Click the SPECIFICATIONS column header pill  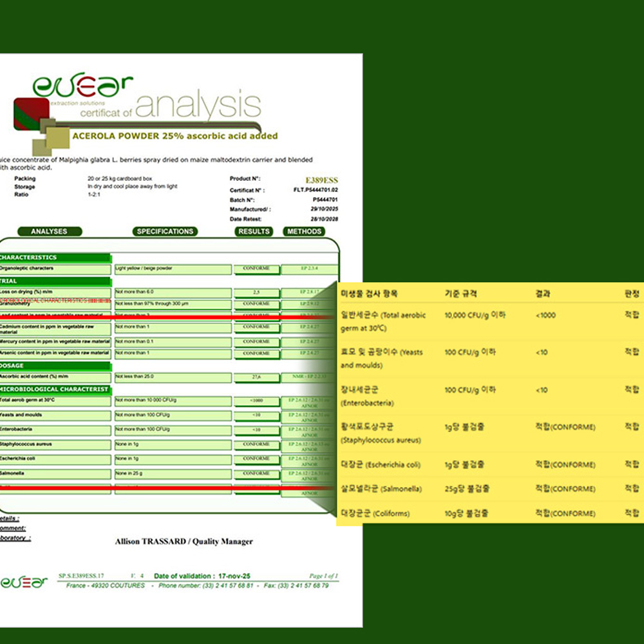[165, 231]
